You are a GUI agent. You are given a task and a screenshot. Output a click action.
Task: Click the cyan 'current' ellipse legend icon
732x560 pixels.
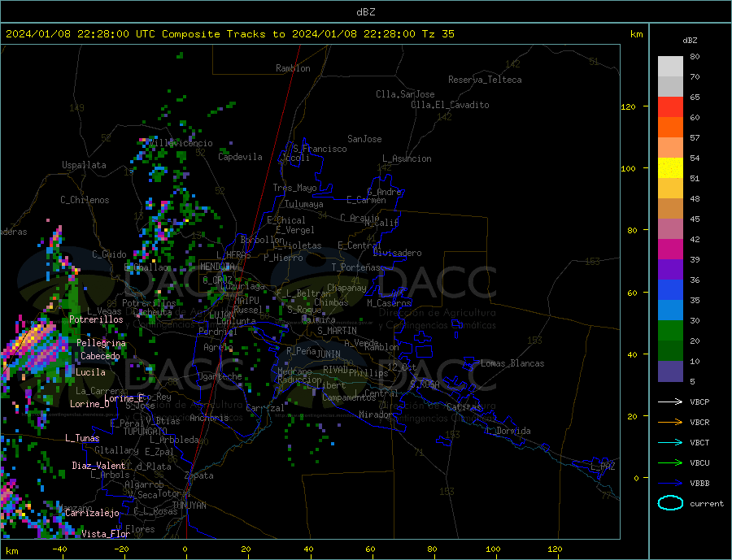(670, 503)
